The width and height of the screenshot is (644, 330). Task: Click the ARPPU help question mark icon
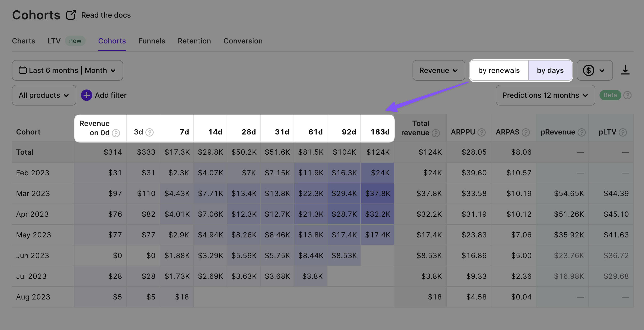click(x=481, y=132)
